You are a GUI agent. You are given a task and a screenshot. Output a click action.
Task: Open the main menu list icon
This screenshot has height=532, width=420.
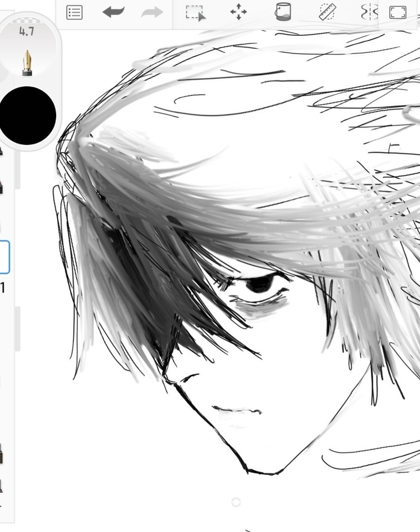coord(75,12)
